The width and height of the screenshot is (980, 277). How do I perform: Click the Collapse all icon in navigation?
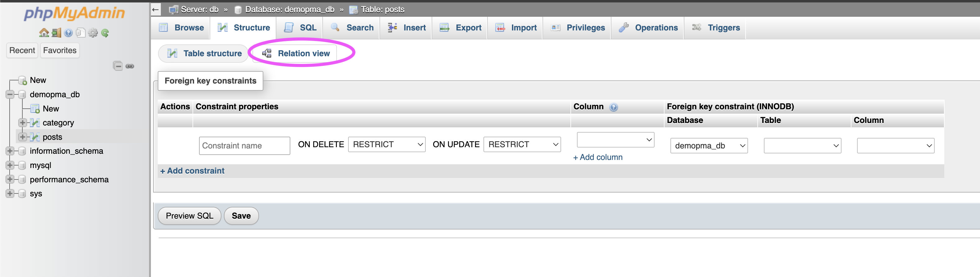118,66
